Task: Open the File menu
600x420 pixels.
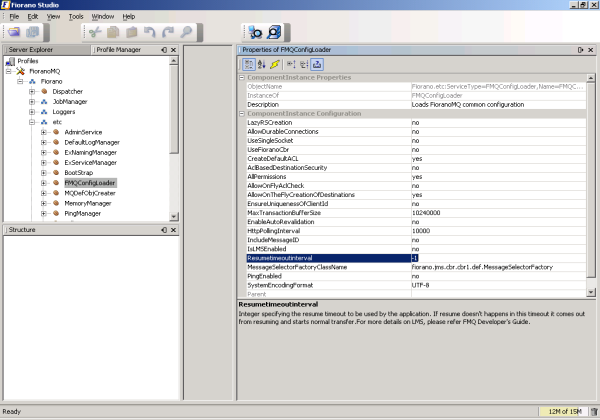Action: pyautogui.click(x=14, y=16)
